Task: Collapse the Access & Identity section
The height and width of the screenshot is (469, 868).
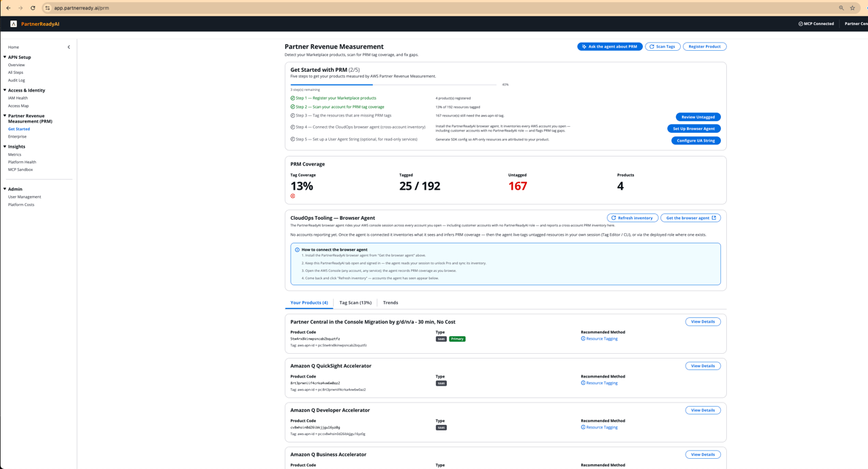Action: (5, 90)
